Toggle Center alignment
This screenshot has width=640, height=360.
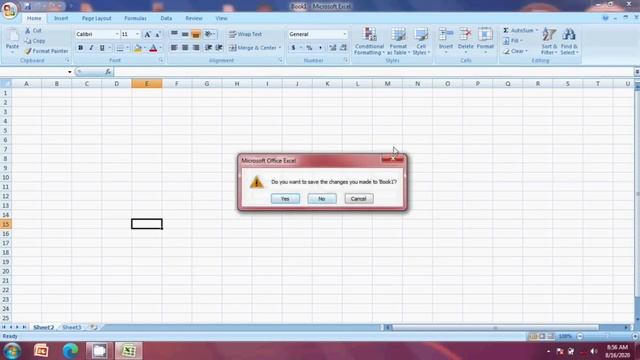pos(185,48)
